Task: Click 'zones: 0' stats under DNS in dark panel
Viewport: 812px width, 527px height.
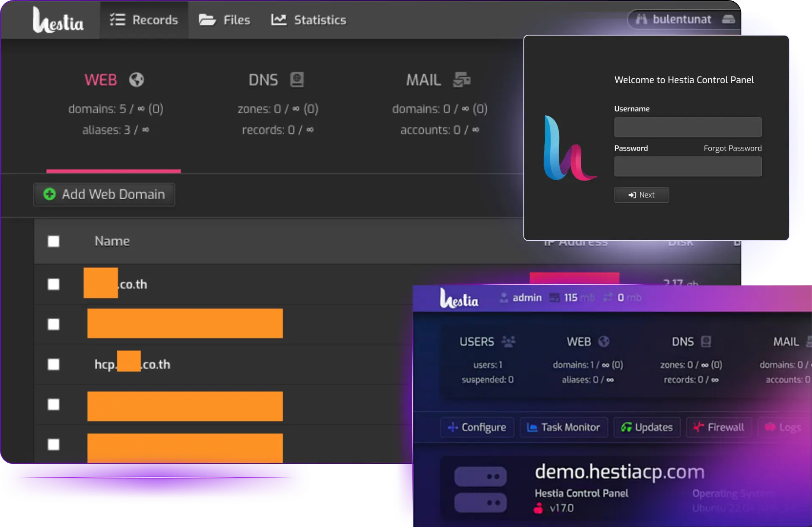Action: tap(277, 109)
